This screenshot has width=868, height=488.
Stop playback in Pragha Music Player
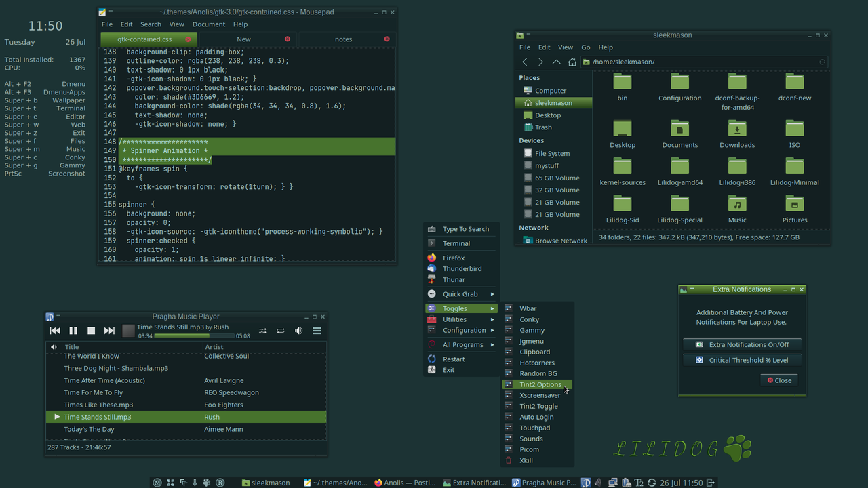[91, 331]
